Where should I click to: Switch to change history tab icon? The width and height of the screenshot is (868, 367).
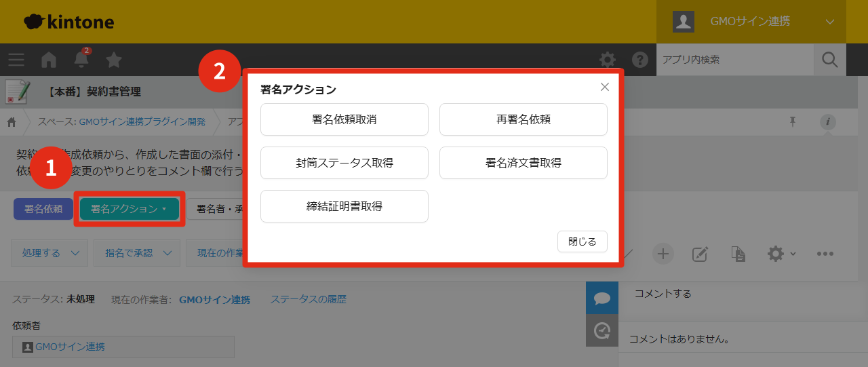click(x=602, y=330)
